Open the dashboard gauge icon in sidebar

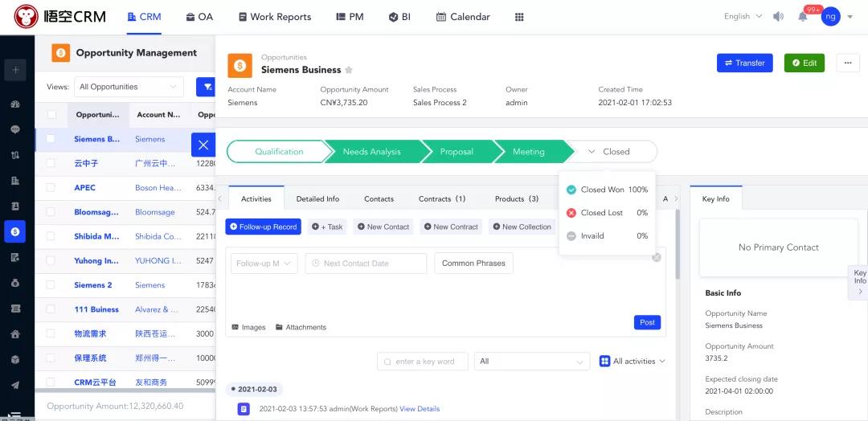pyautogui.click(x=15, y=104)
